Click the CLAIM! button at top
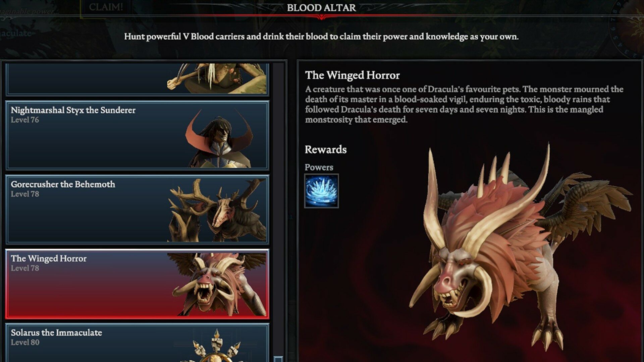 106,7
